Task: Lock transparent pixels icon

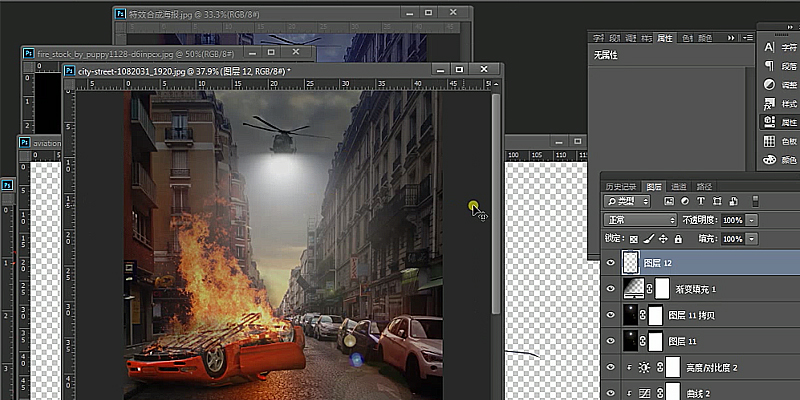Action: (634, 239)
